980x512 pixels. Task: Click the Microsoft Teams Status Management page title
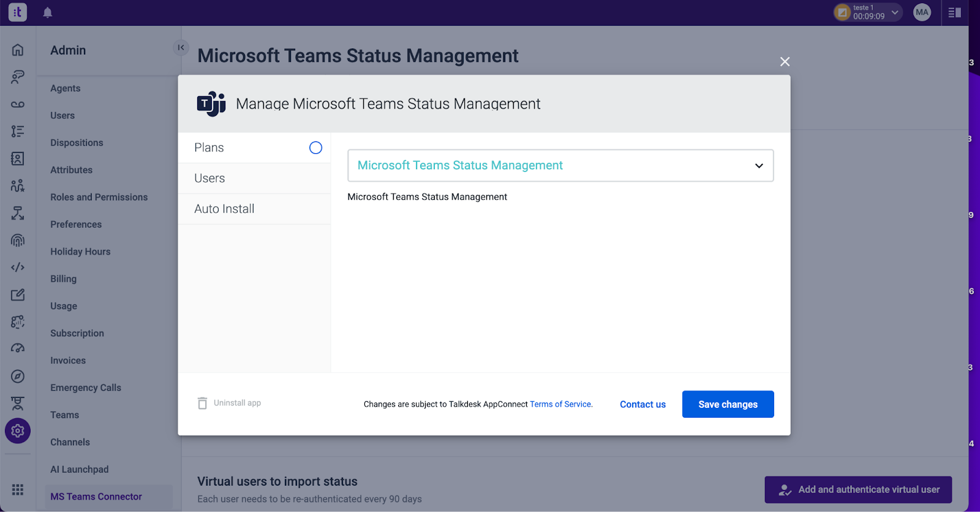point(358,56)
